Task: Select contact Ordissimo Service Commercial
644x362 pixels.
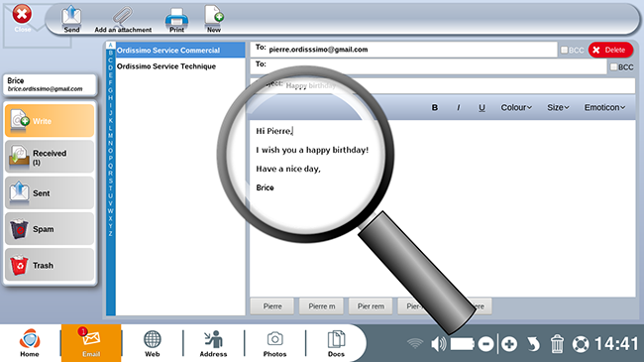Action: [x=180, y=51]
